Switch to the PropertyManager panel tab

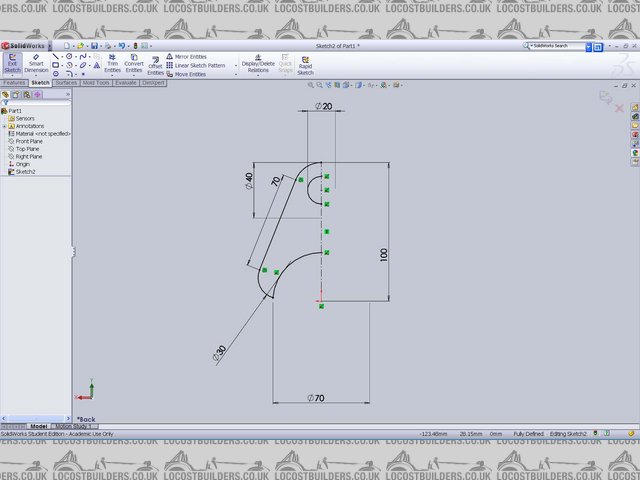(16, 94)
